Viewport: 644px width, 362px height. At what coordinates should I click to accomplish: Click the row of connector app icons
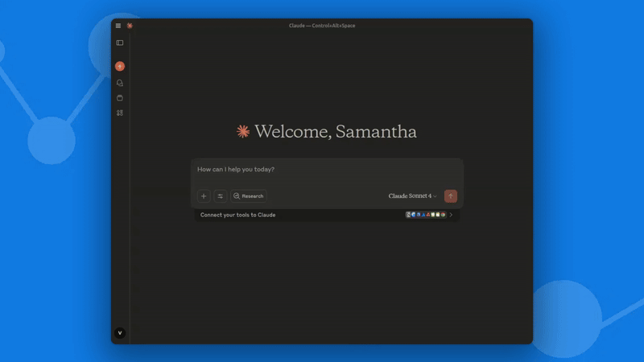[x=426, y=215]
